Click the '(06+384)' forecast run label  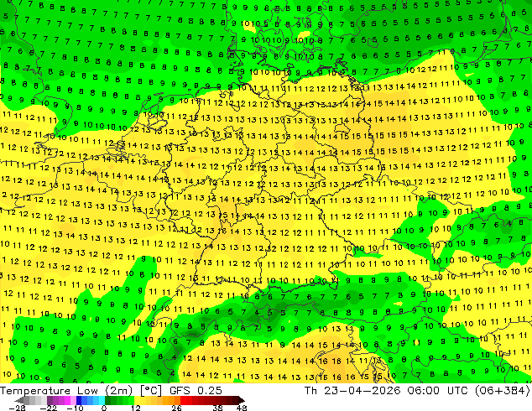[502, 391]
